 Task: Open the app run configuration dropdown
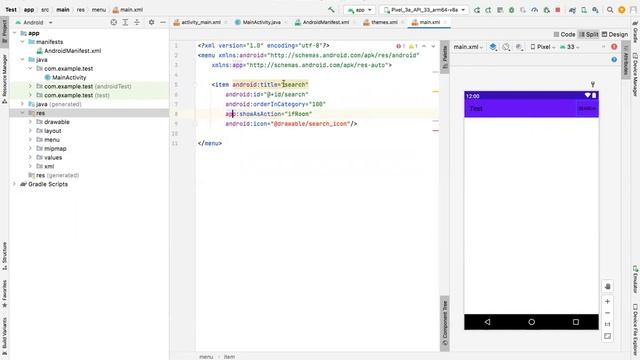(x=359, y=10)
